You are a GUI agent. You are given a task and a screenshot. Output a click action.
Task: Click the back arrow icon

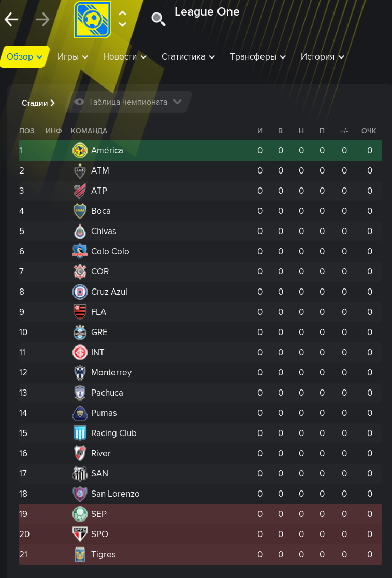click(x=11, y=20)
